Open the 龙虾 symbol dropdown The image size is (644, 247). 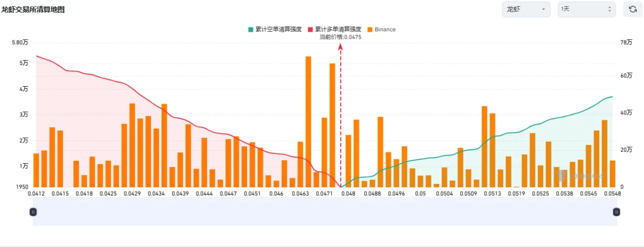coord(526,9)
